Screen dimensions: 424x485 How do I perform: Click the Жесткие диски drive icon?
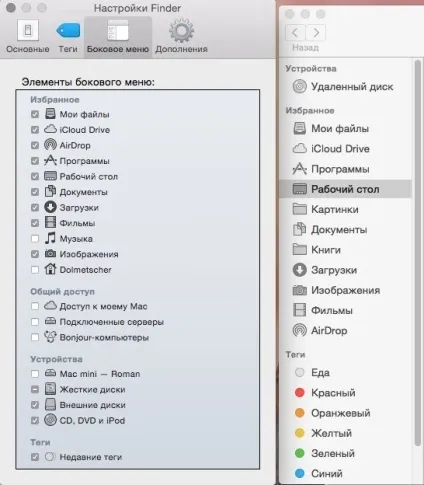pyautogui.click(x=50, y=389)
